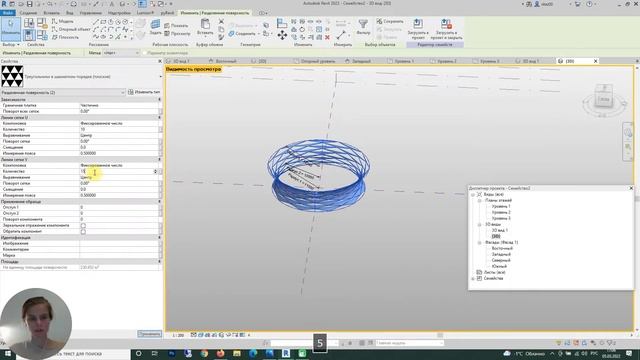Viewport: 640px width, 360px height.
Task: Open the Метод dropdown in options bar
Action: point(121,53)
